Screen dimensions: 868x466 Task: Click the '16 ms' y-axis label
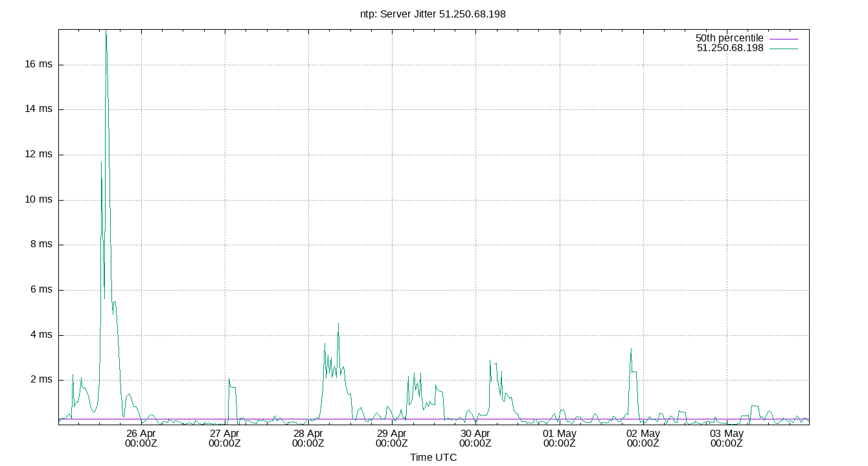(x=38, y=65)
